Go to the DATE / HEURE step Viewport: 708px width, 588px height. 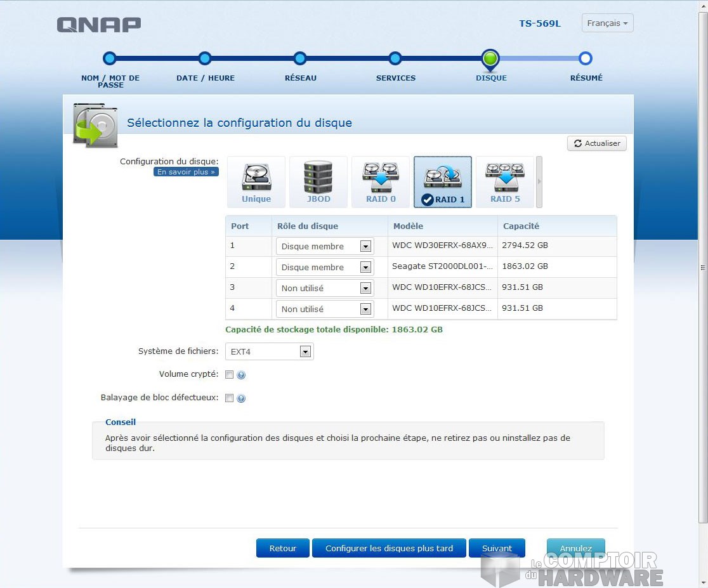point(205,58)
